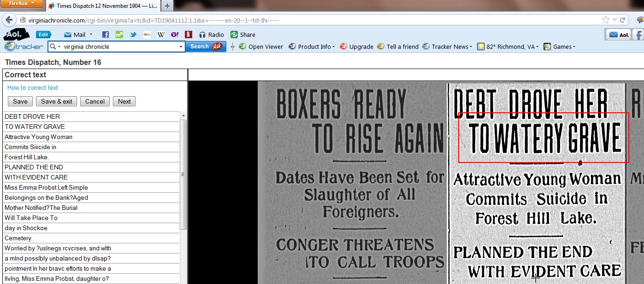The height and width of the screenshot is (284, 644).
Task: Reload the page with the refresh icon
Action: click(623, 20)
